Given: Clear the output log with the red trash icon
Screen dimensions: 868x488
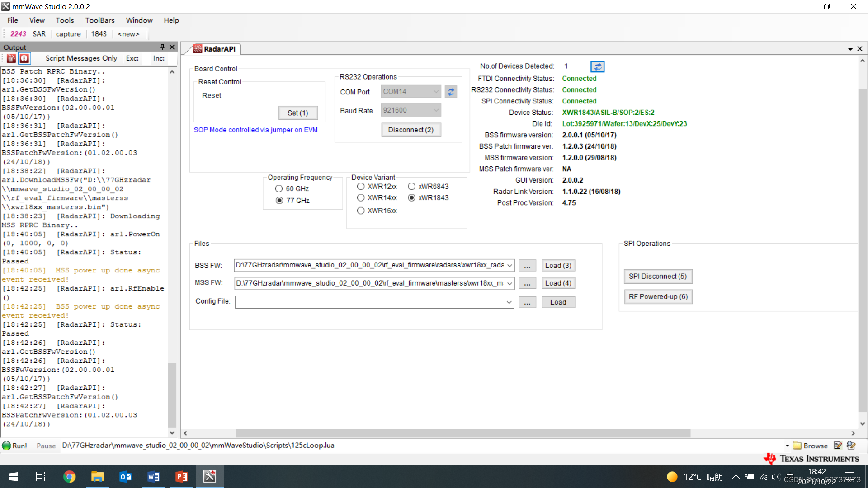Looking at the screenshot, I should (11, 58).
